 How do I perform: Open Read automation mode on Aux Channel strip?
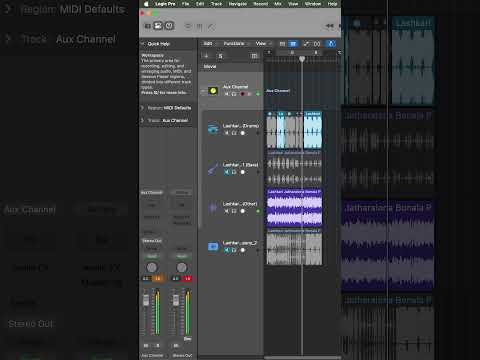[152, 256]
